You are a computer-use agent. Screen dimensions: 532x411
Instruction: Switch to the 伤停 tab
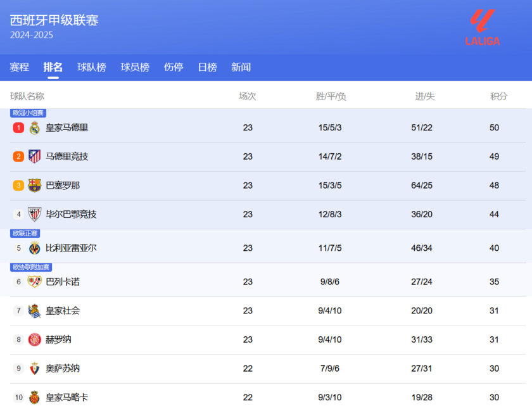173,67
